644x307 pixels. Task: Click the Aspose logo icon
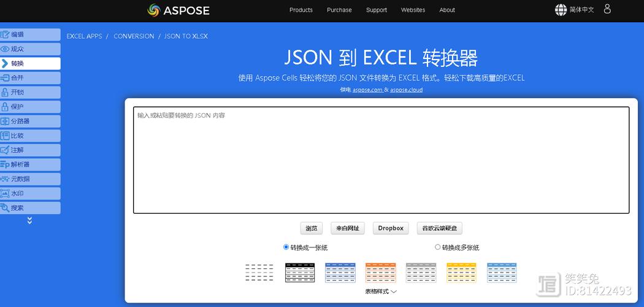coord(153,10)
